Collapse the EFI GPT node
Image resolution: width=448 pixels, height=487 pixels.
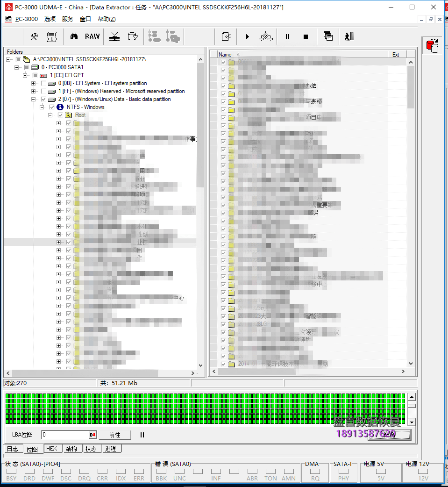click(x=25, y=75)
